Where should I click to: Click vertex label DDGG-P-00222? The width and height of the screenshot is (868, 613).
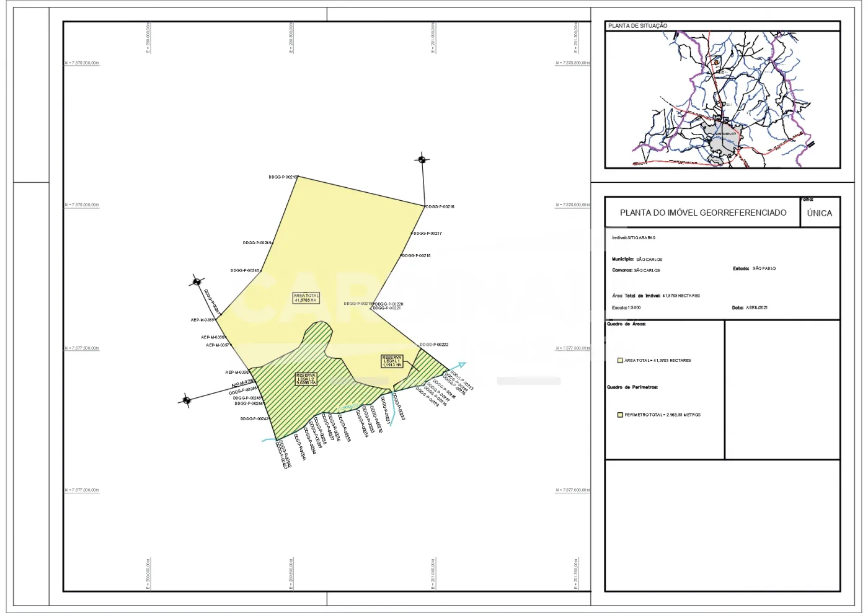click(x=434, y=345)
